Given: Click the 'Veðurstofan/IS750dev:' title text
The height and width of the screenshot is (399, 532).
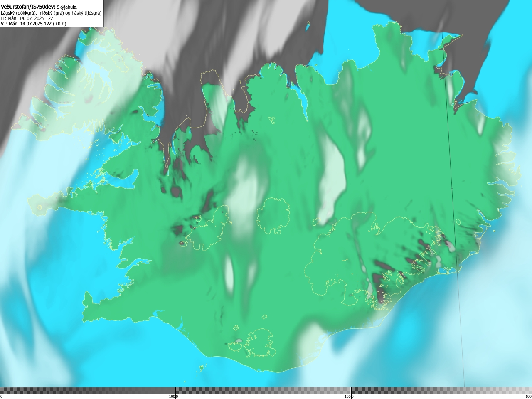Looking at the screenshot, I should click(x=28, y=7).
